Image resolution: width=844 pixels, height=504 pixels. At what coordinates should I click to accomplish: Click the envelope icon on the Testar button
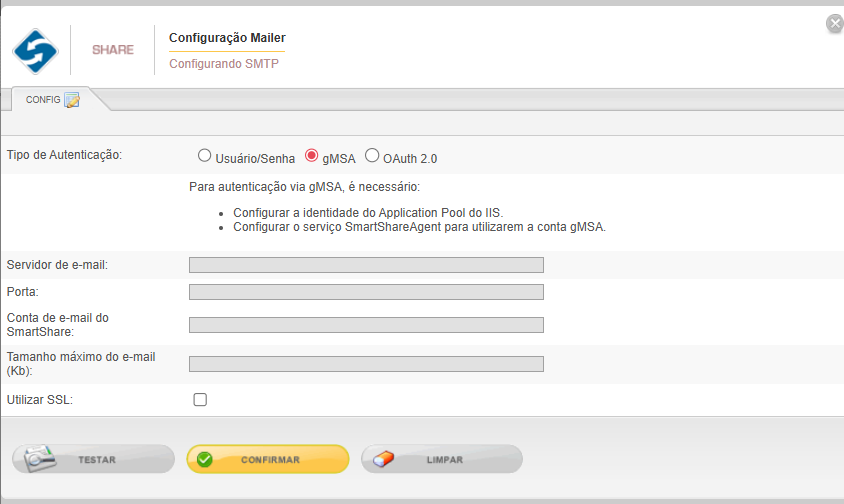[39, 460]
